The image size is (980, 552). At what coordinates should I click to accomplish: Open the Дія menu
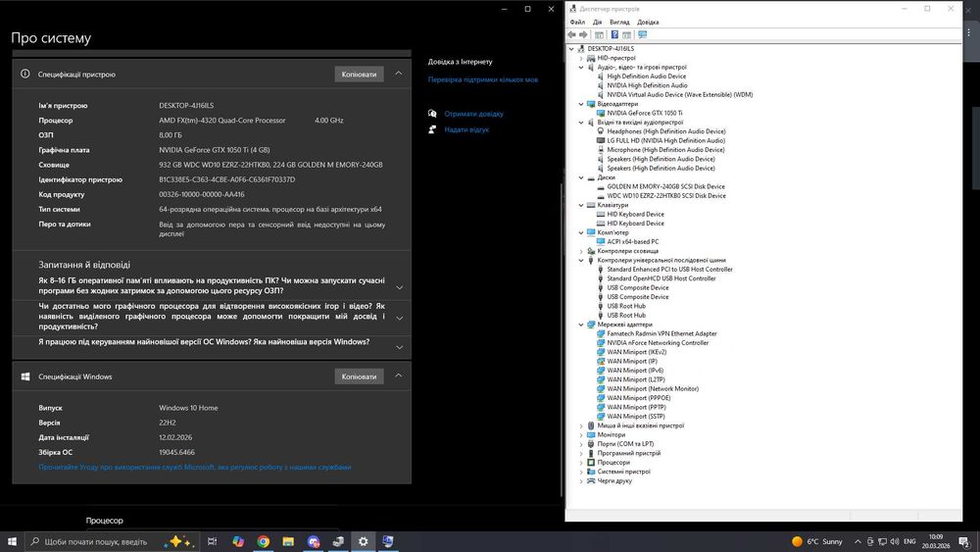coord(598,22)
